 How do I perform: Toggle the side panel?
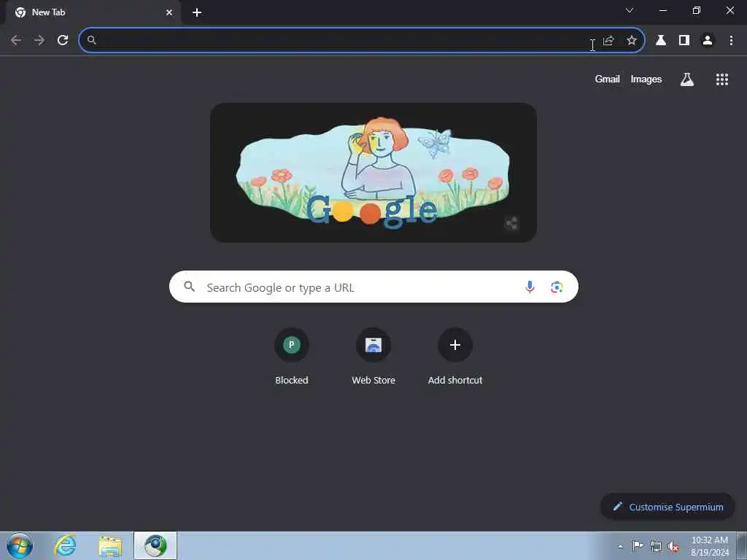pyautogui.click(x=684, y=41)
